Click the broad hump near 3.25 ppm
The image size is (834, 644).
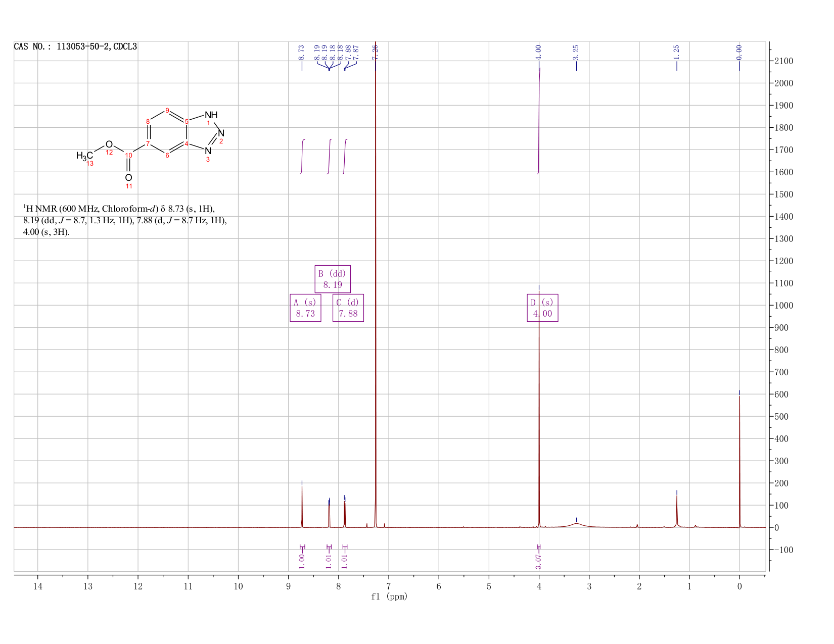(x=576, y=525)
